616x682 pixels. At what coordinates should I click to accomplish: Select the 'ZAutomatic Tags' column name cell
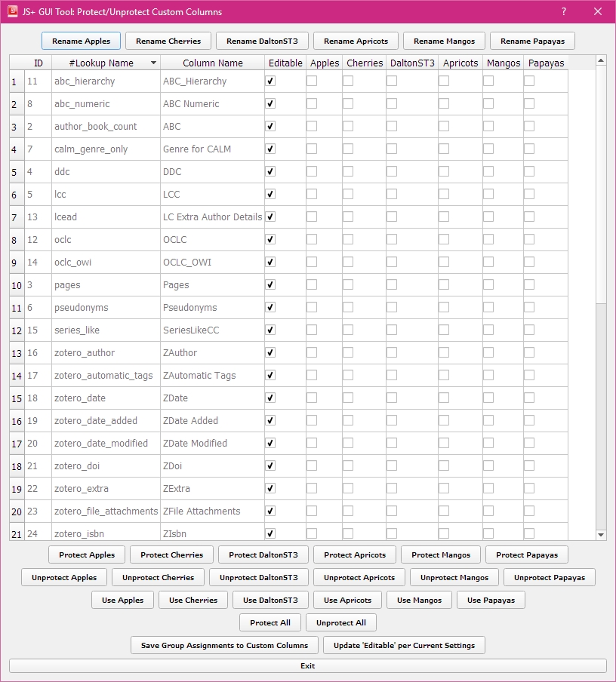(212, 376)
